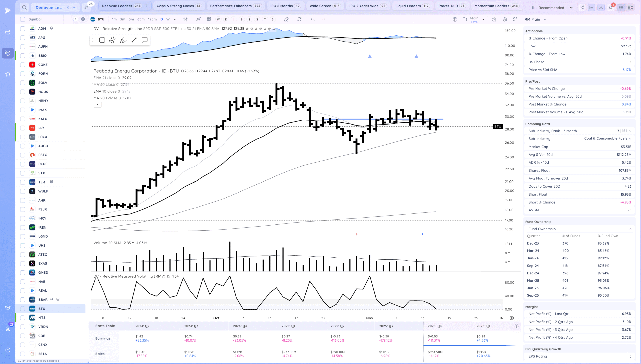Viewport: 641px width, 364px height.
Task: Select the trend line drawing tool
Action: pos(134,40)
